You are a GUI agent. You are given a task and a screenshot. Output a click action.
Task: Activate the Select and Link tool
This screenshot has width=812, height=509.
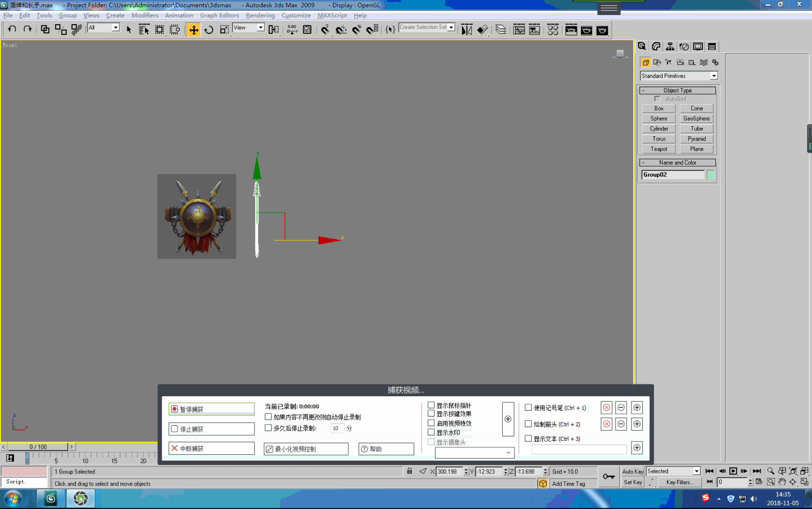pyautogui.click(x=45, y=30)
